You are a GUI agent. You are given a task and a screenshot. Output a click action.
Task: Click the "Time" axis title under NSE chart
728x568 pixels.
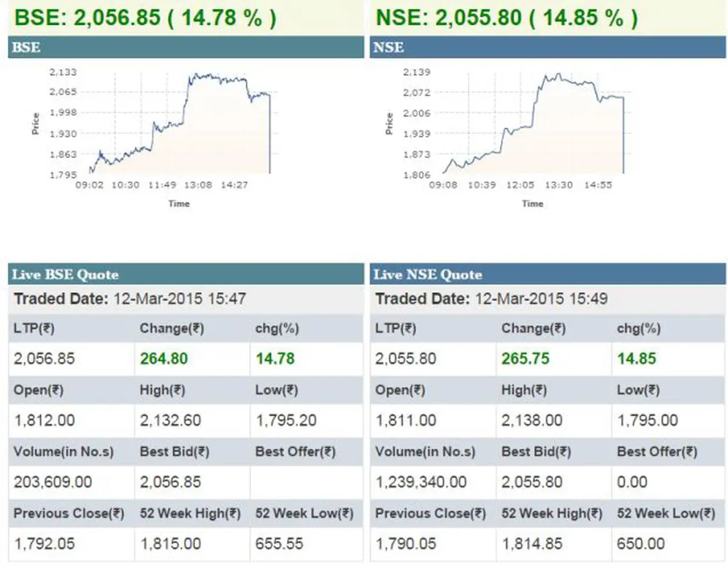click(x=533, y=204)
